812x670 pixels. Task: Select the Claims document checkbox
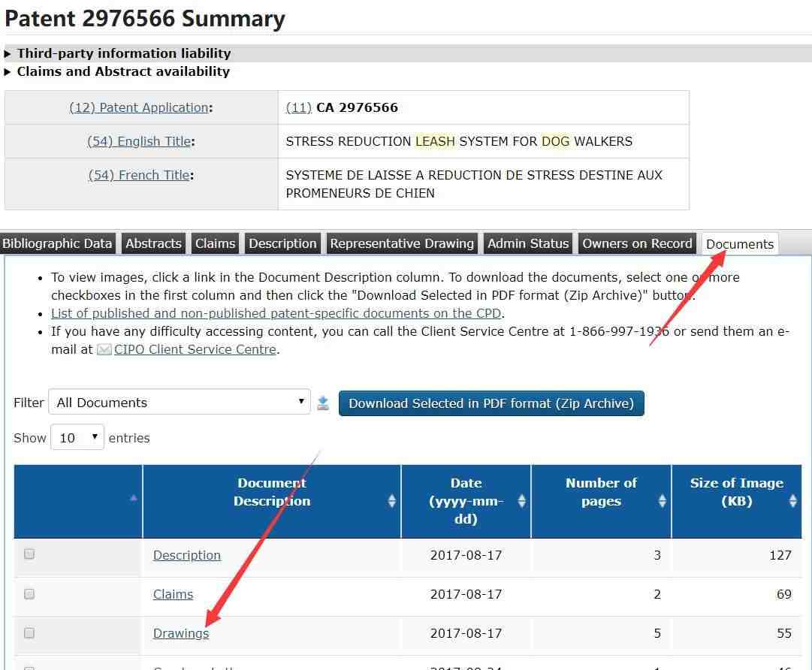tap(29, 594)
